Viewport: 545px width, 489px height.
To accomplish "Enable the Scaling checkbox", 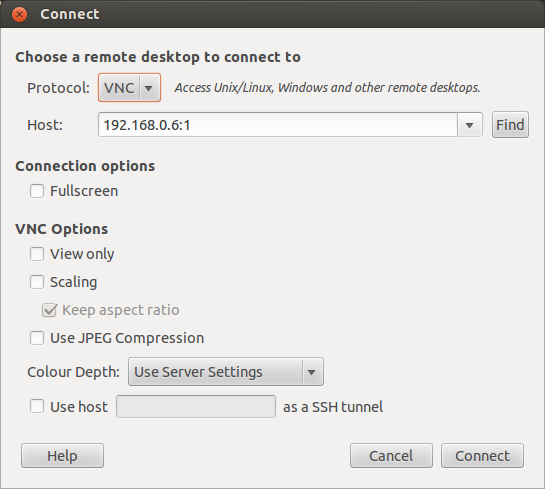I will pyautogui.click(x=37, y=282).
